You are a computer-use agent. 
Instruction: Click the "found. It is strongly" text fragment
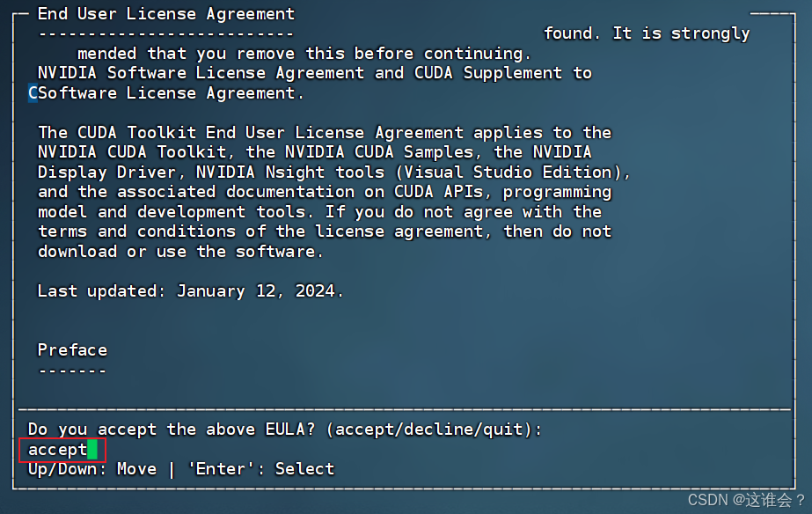point(647,33)
